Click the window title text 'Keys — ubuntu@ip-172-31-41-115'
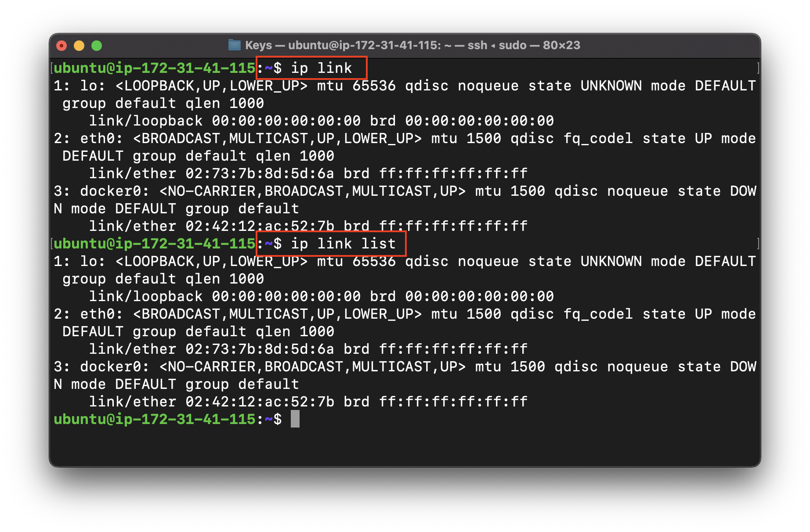 (343, 45)
